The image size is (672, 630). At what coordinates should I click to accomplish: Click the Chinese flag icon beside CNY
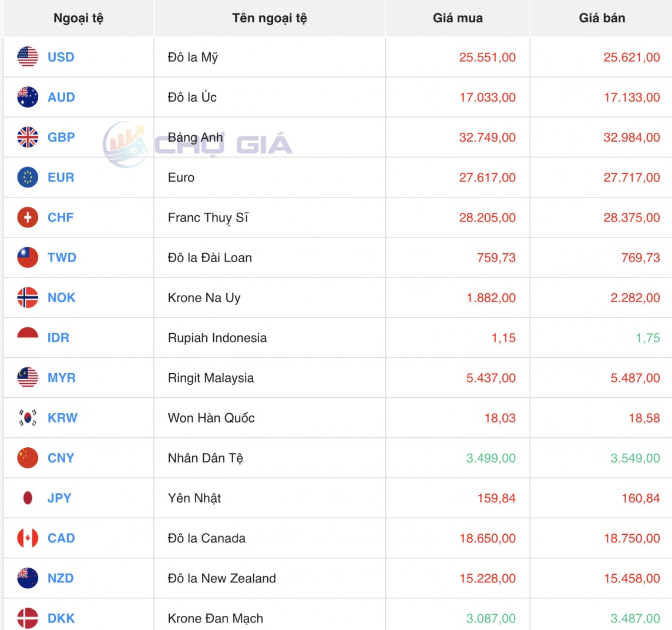(27, 458)
